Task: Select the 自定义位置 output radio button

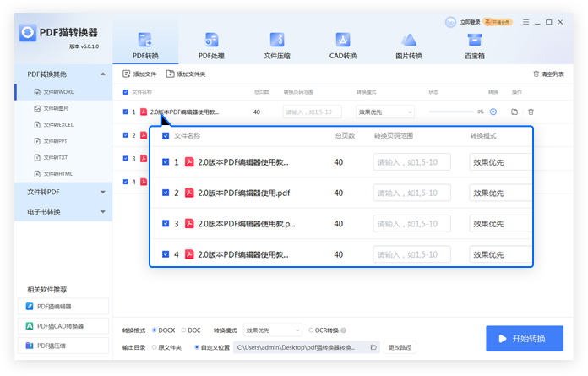Action: coord(197,347)
